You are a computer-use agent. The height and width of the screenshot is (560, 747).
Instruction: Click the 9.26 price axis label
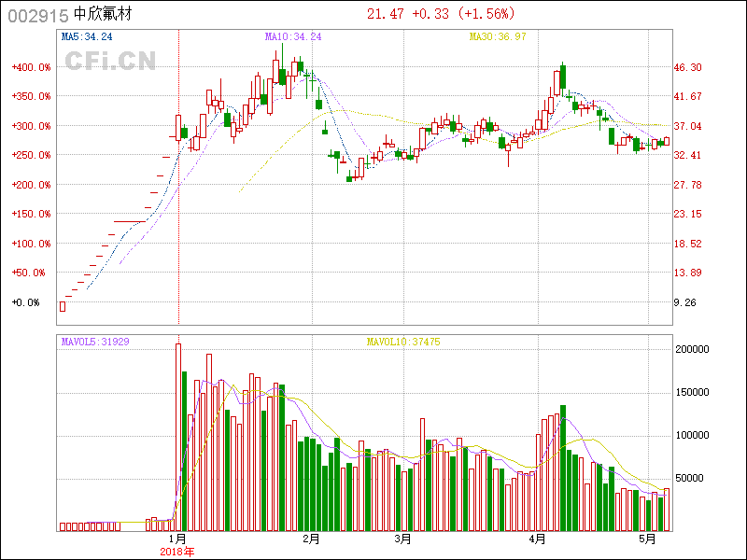pyautogui.click(x=684, y=302)
